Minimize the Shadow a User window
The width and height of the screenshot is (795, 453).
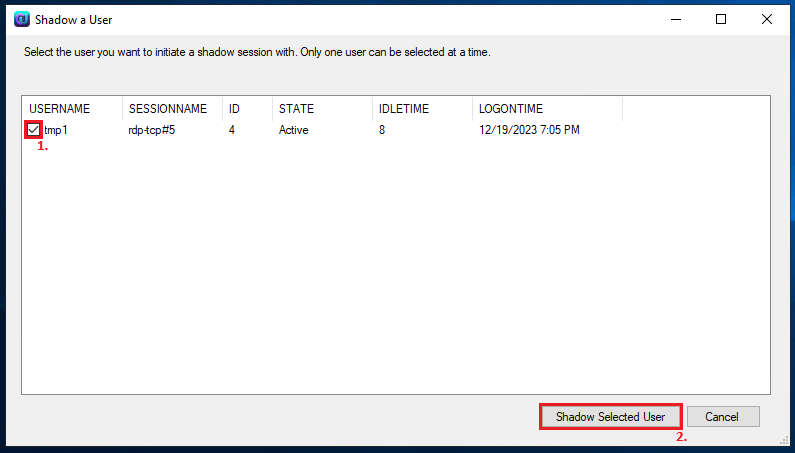(x=676, y=19)
